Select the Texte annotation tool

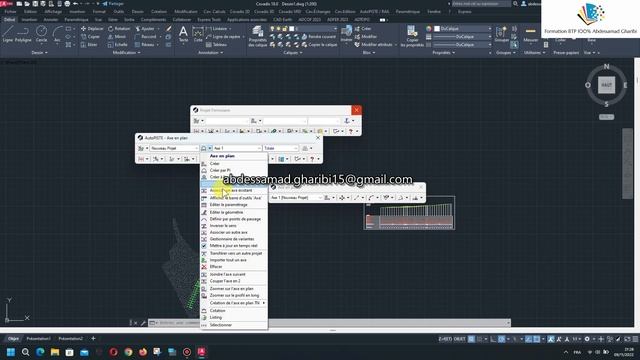tap(183, 34)
